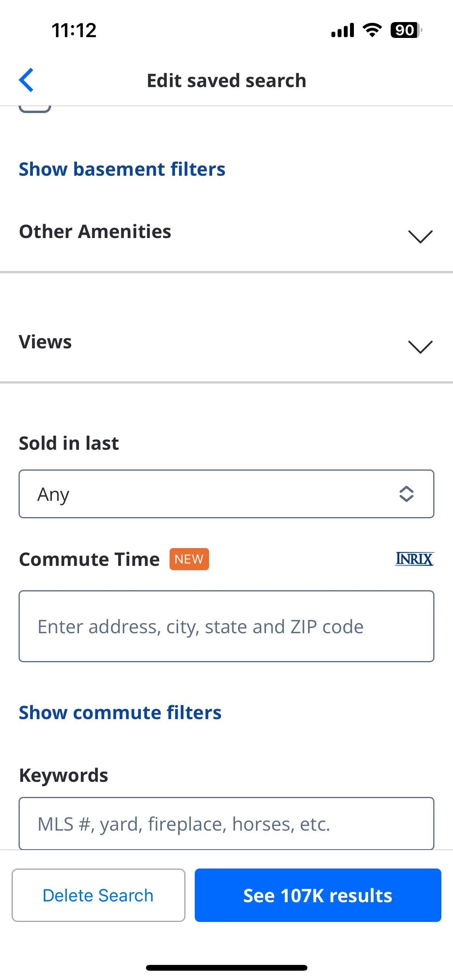The width and height of the screenshot is (453, 980).
Task: Click Show commute filters link
Action: tap(120, 713)
